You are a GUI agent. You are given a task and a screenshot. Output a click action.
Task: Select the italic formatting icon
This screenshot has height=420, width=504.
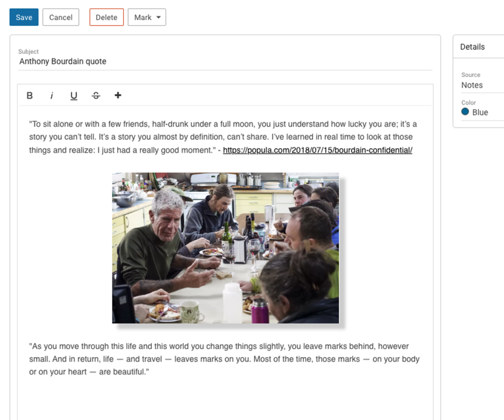click(x=52, y=95)
